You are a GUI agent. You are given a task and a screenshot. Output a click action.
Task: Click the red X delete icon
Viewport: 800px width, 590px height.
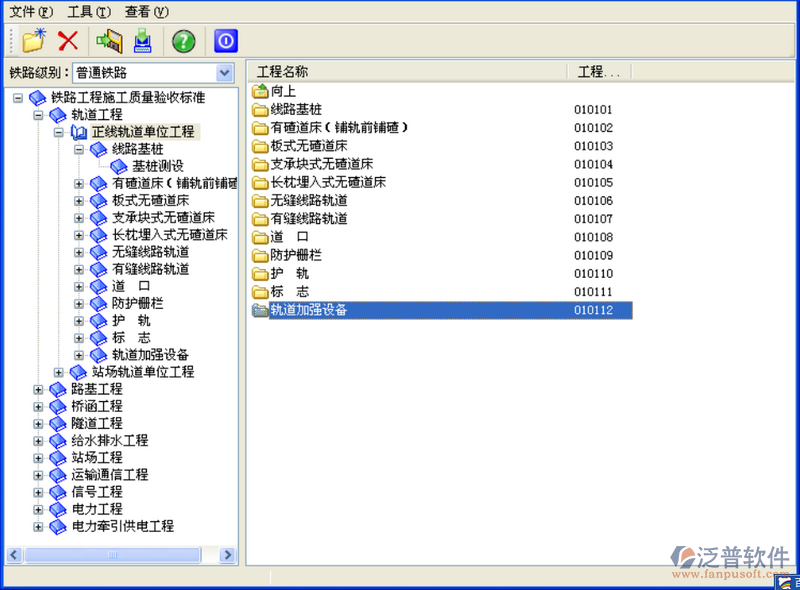tap(68, 41)
